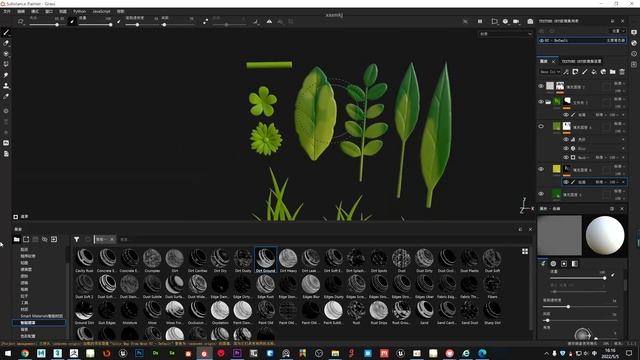This screenshot has height=360, width=640.
Task: Switch assets grid view size icon
Action: tap(525, 251)
